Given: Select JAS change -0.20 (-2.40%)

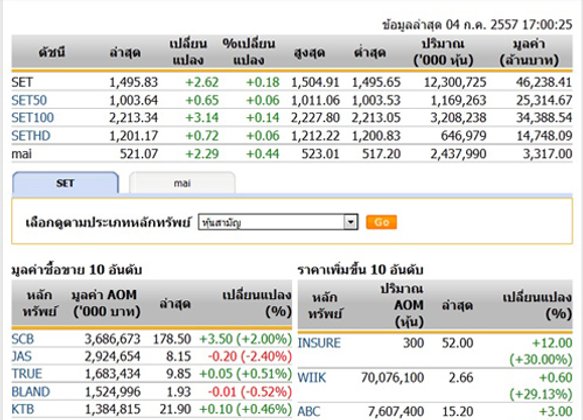Looking at the screenshot, I should tap(250, 356).
